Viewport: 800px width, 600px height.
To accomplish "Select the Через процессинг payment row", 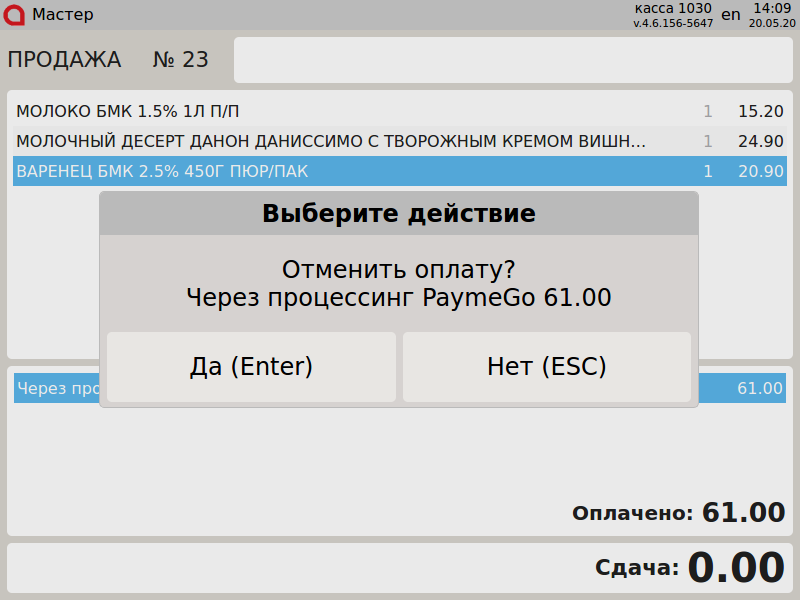I will (55, 388).
